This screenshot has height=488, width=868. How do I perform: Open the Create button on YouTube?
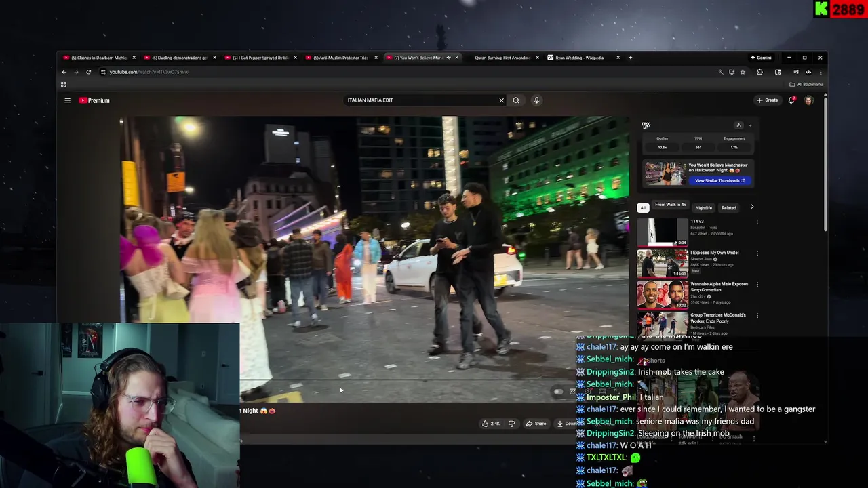[768, 100]
